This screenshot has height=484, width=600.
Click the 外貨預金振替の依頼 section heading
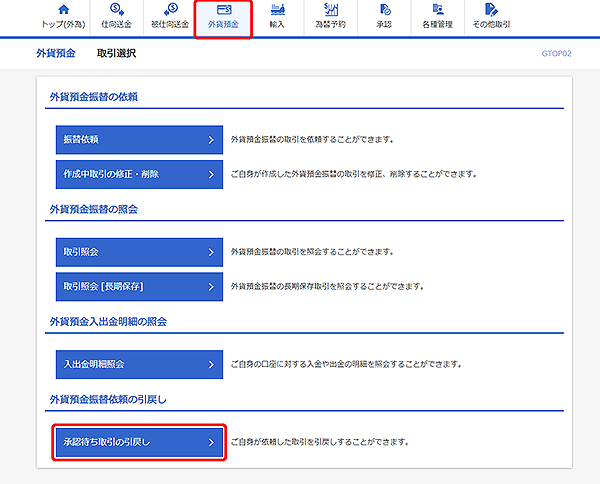point(94,97)
